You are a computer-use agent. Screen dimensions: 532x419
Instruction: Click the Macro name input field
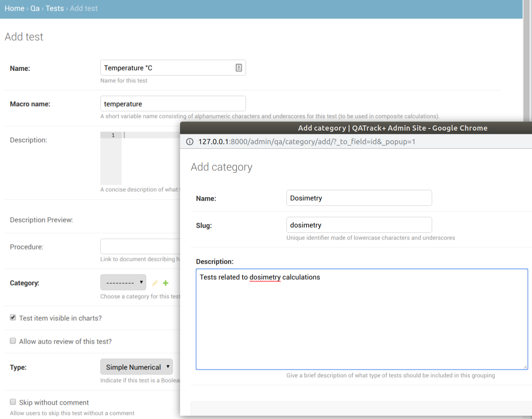point(173,104)
